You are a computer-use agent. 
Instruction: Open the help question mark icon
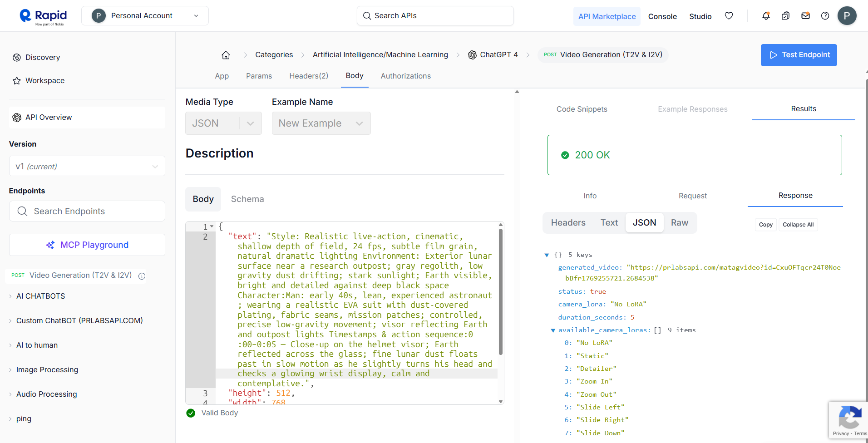coord(825,15)
